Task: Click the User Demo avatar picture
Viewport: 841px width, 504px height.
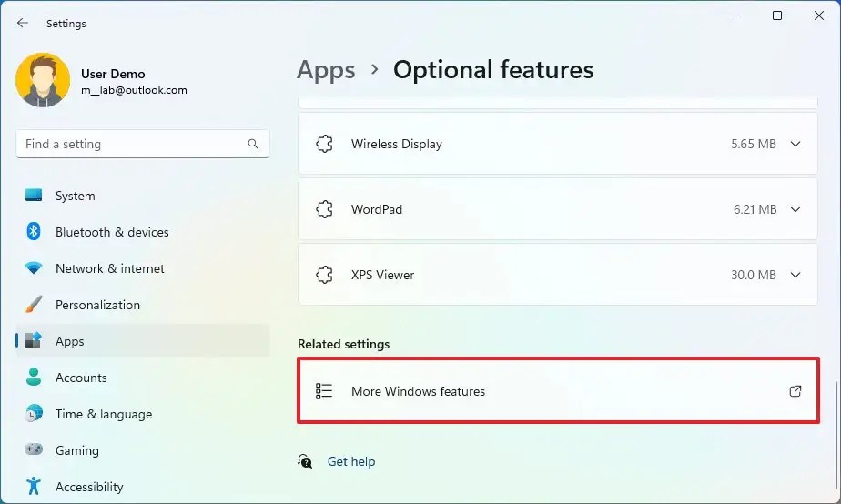Action: point(43,80)
